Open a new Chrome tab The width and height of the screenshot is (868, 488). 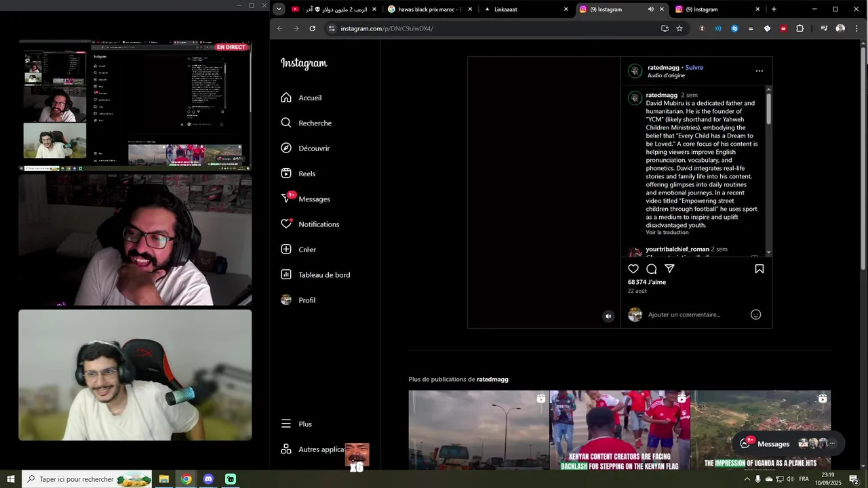[774, 9]
